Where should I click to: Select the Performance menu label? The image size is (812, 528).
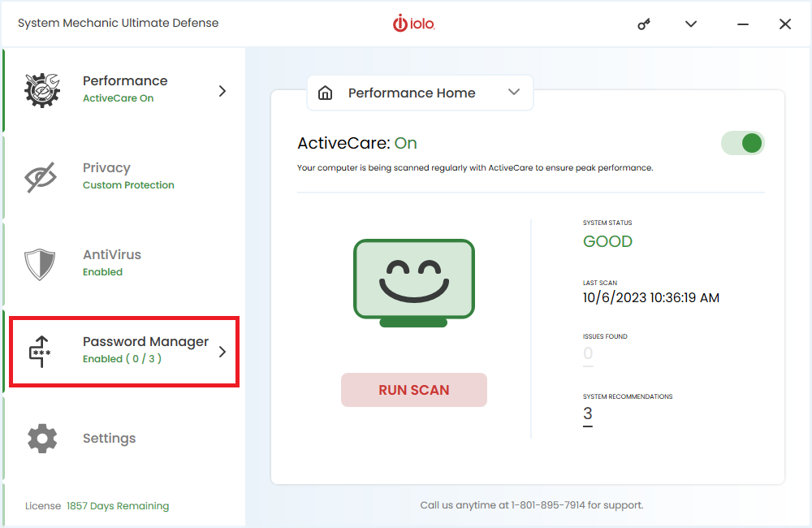(125, 81)
